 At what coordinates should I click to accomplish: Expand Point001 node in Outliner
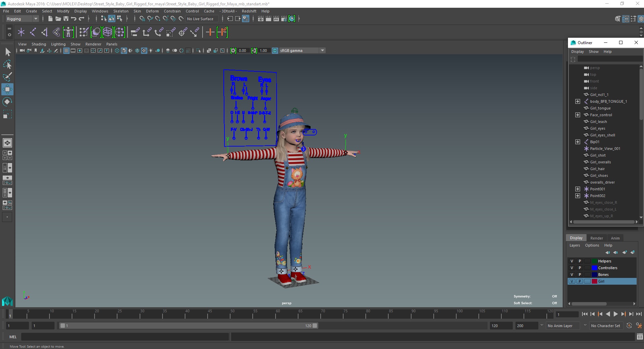tap(578, 189)
